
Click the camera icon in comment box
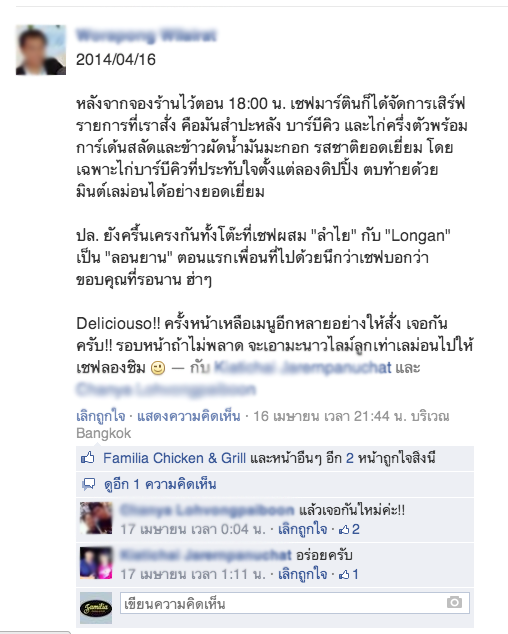(x=454, y=602)
